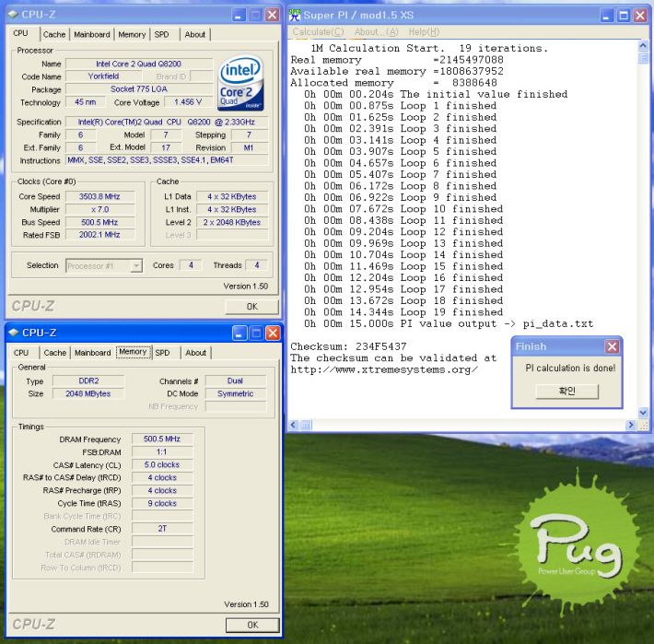Click the Technology value 45 nm
This screenshot has width=654, height=644.
(85, 102)
